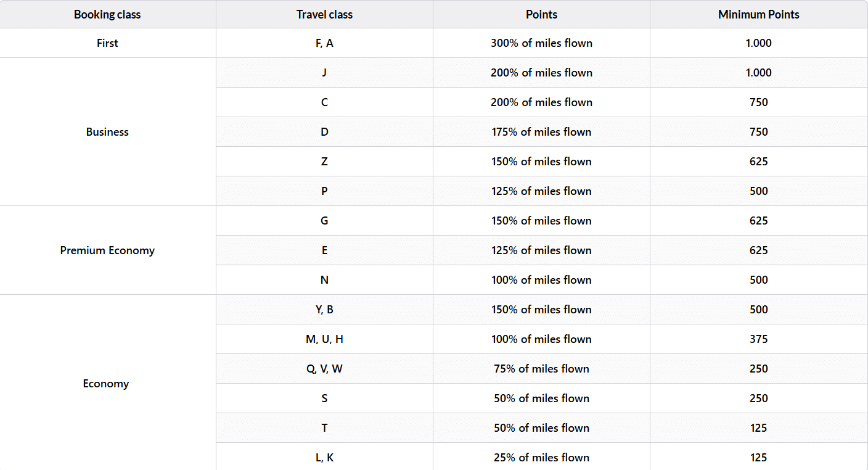Viewport: 868px width, 470px height.
Task: Click the M, U, H travel class cell
Action: [x=324, y=339]
